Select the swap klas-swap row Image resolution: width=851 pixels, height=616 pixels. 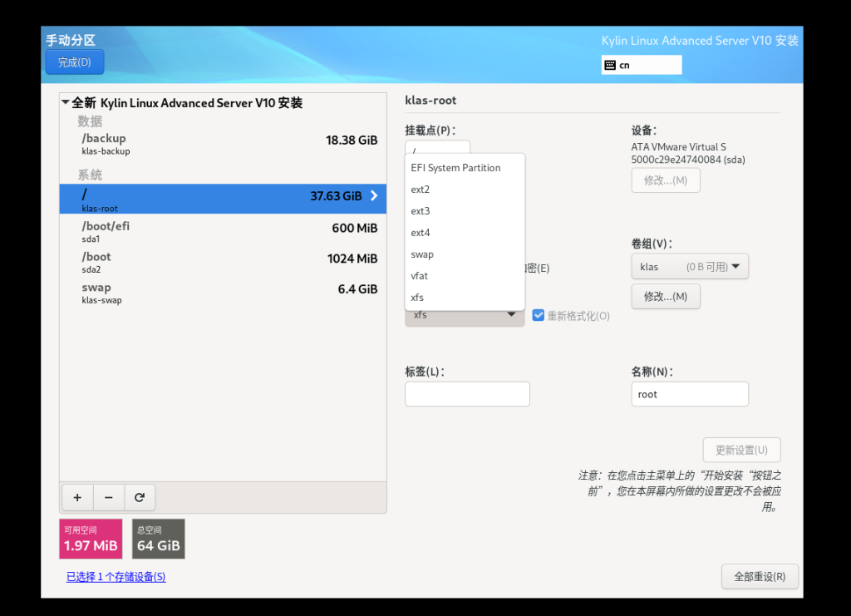[223, 293]
